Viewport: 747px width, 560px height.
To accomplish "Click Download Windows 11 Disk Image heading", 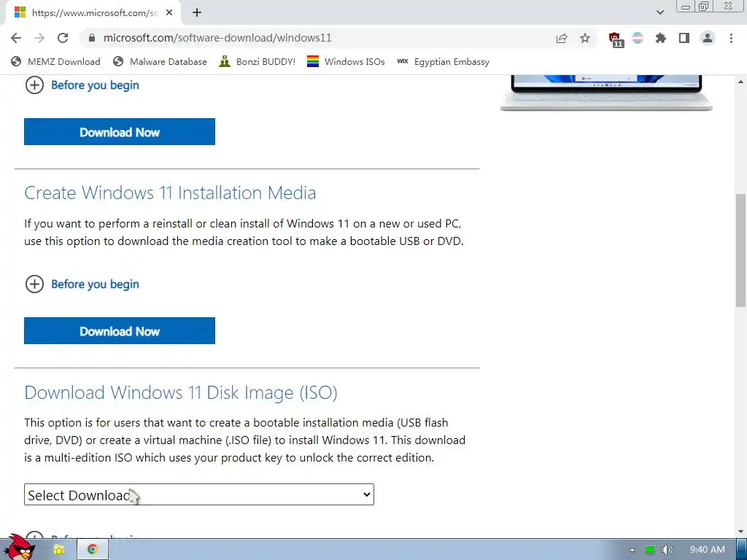I will 181,393.
